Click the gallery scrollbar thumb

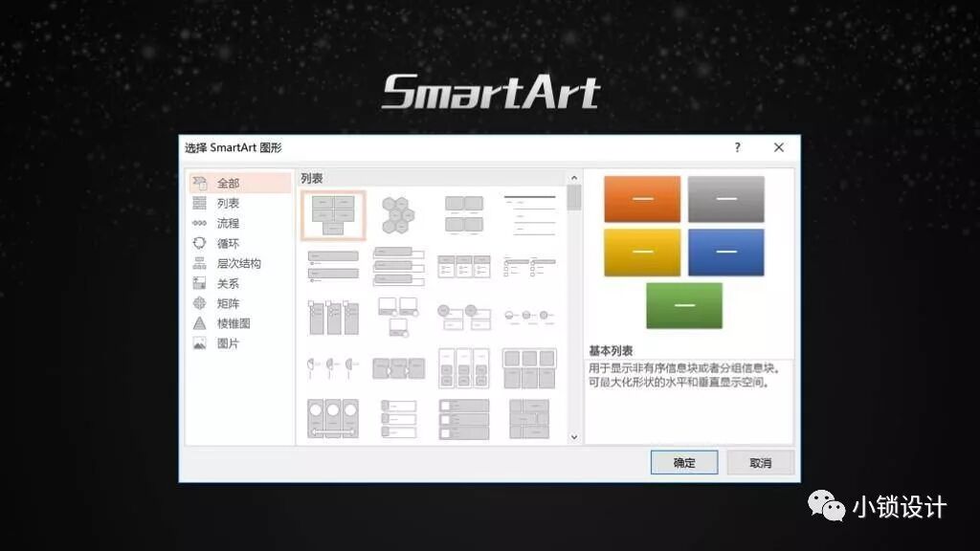click(574, 197)
